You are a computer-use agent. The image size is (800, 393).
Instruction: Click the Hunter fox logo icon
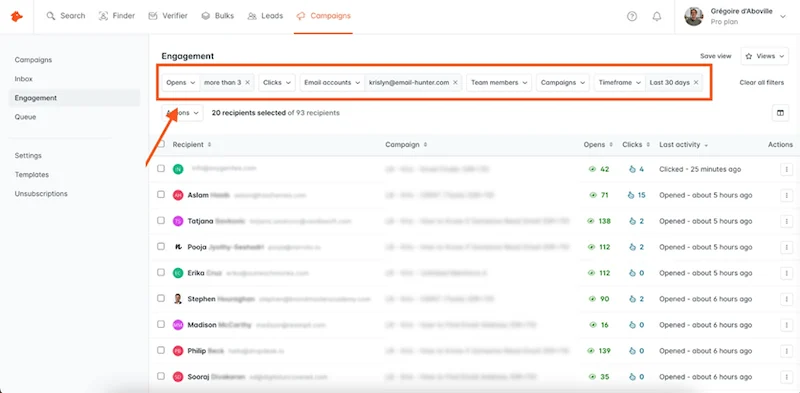pyautogui.click(x=17, y=16)
